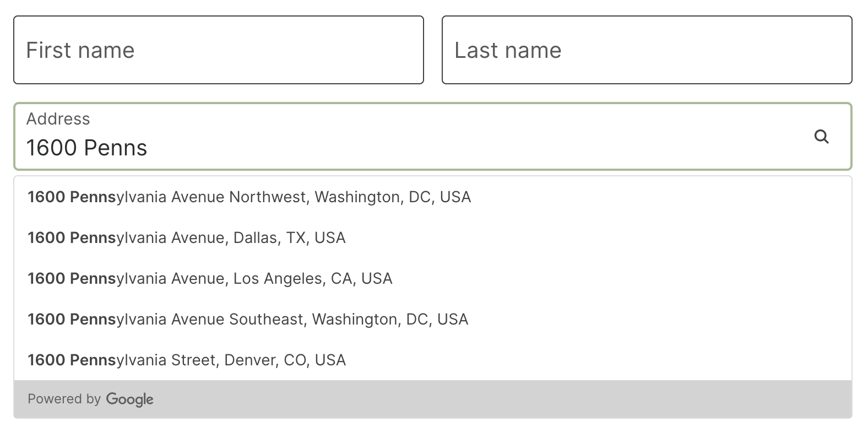Select Pennsylvania Avenue Northwest, Washington DC suggestion

(249, 197)
